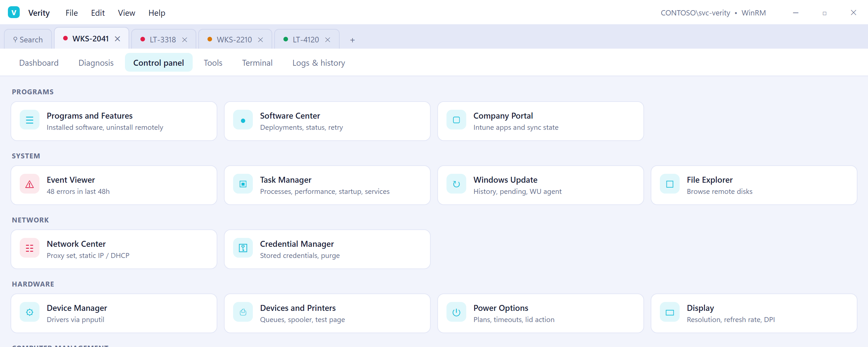Click the Device Manager gear icon
The image size is (868, 347).
(x=30, y=312)
